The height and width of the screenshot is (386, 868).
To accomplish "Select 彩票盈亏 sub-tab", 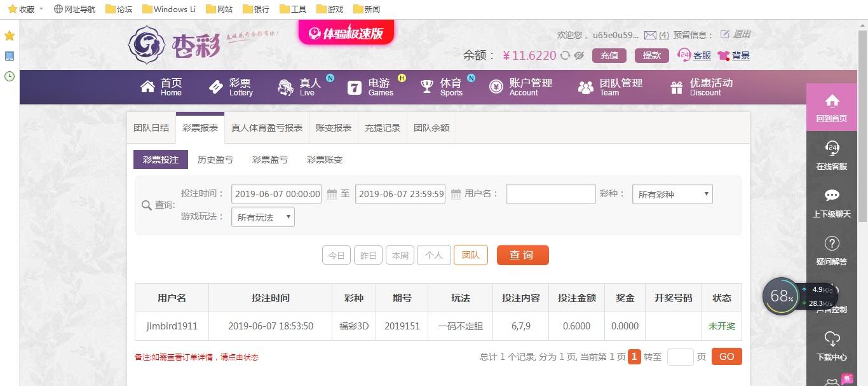I will (270, 160).
